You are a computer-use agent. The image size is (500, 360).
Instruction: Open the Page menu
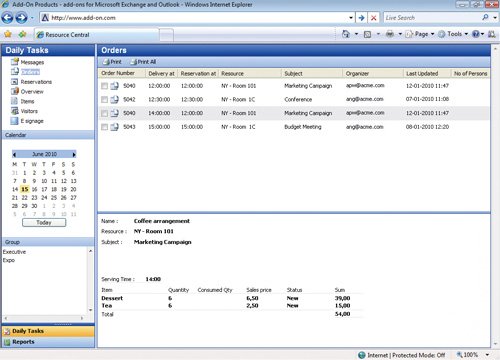click(420, 34)
